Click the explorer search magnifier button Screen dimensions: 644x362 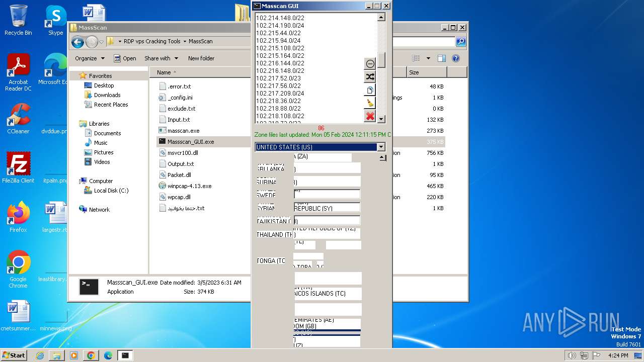click(460, 42)
